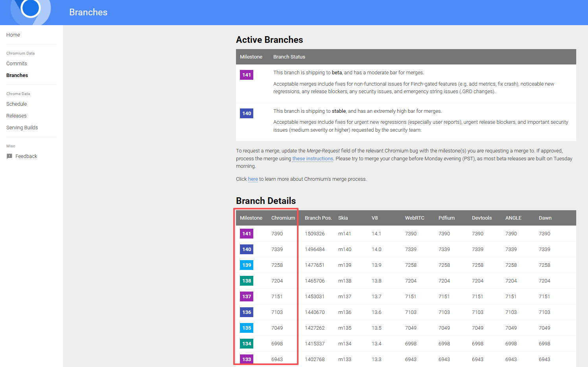Screen dimensions: 588x367
Task: Follow the 'these instructions' link
Action: (x=313, y=159)
